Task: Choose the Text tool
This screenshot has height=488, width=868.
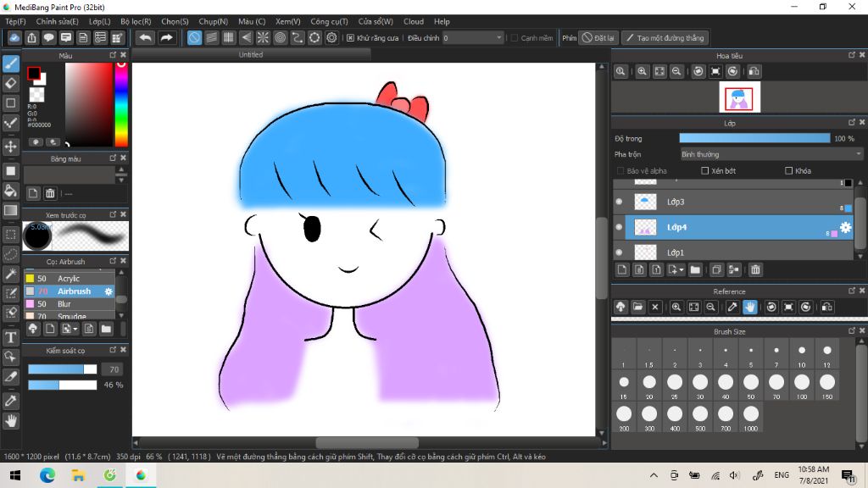Action: pyautogui.click(x=11, y=337)
